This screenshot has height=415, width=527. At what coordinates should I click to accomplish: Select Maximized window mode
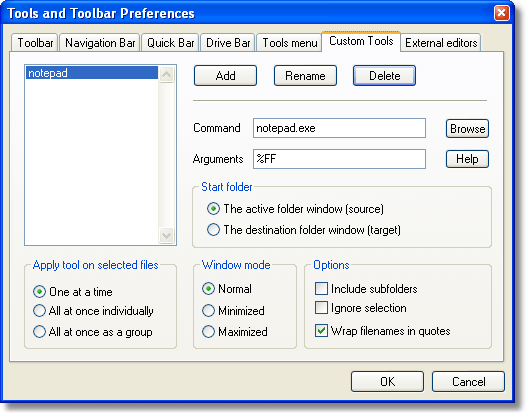208,332
